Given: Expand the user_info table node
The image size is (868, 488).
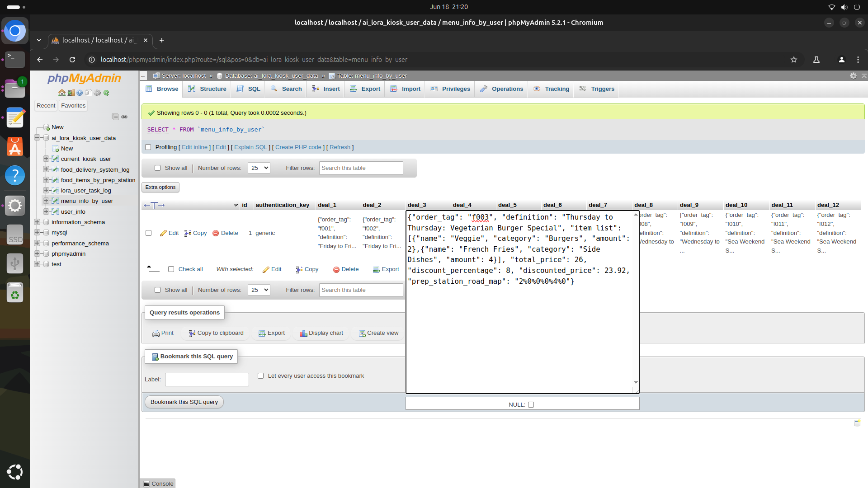Looking at the screenshot, I should [x=46, y=211].
